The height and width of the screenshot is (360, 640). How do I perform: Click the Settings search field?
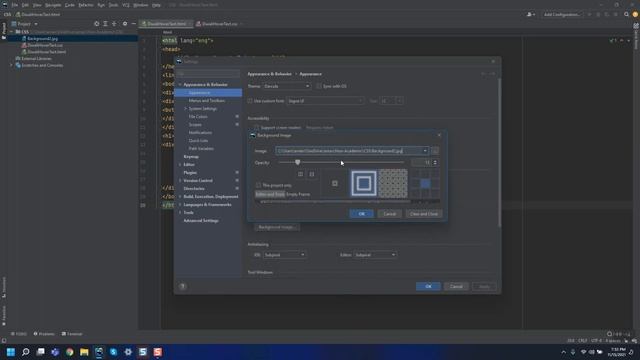pos(208,74)
